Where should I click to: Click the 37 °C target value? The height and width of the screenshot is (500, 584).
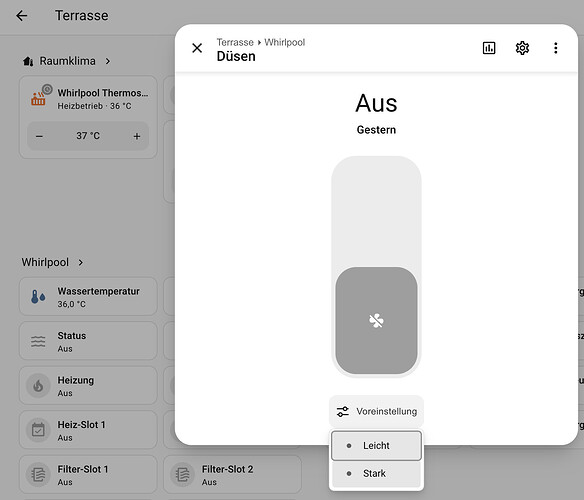click(x=88, y=136)
